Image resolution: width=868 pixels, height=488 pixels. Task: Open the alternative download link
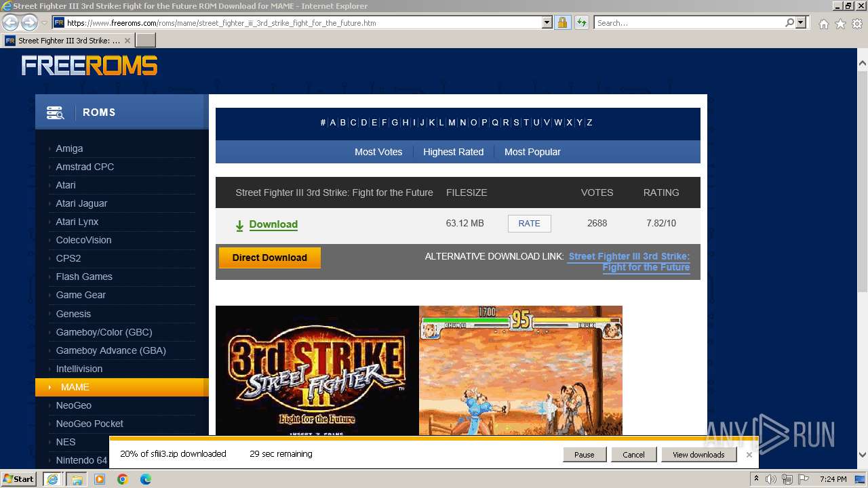tap(629, 262)
